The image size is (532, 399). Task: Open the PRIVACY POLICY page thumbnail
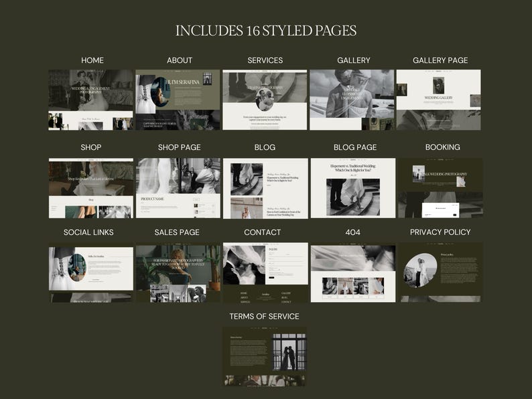[x=440, y=272]
